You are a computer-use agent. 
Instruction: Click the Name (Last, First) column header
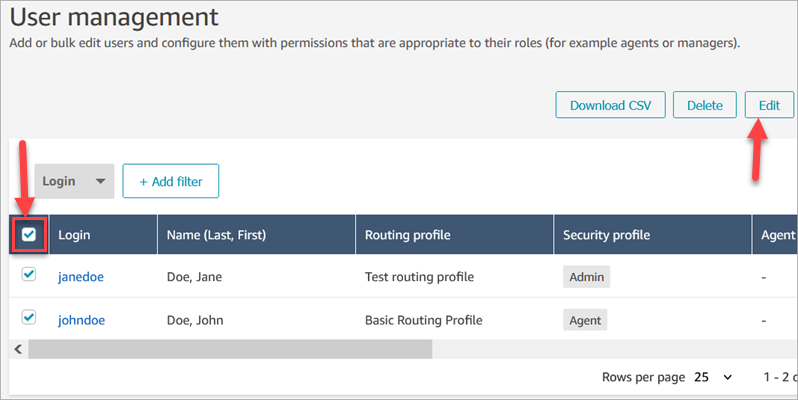click(222, 235)
